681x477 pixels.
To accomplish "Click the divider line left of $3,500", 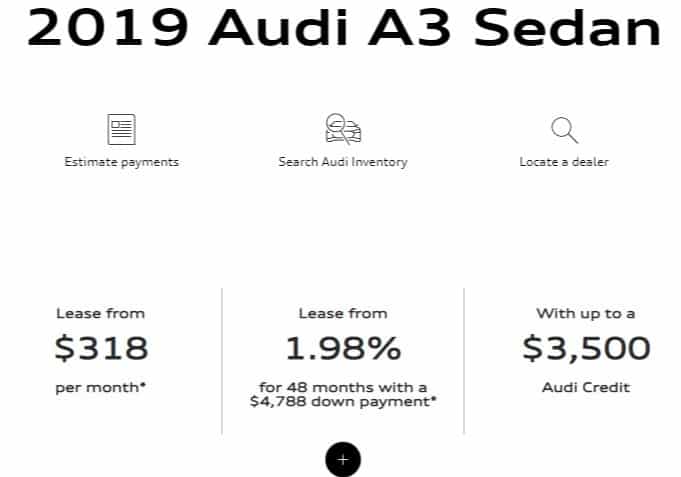I will [464, 360].
